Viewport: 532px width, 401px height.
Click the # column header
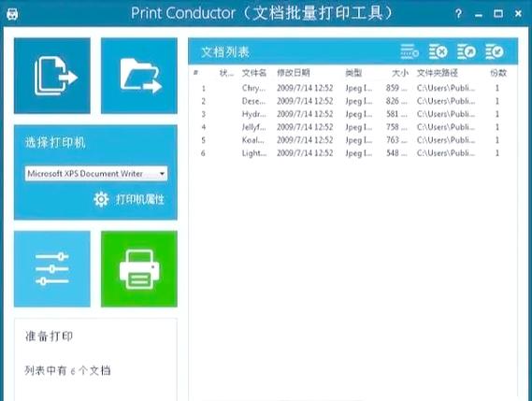tap(195, 73)
